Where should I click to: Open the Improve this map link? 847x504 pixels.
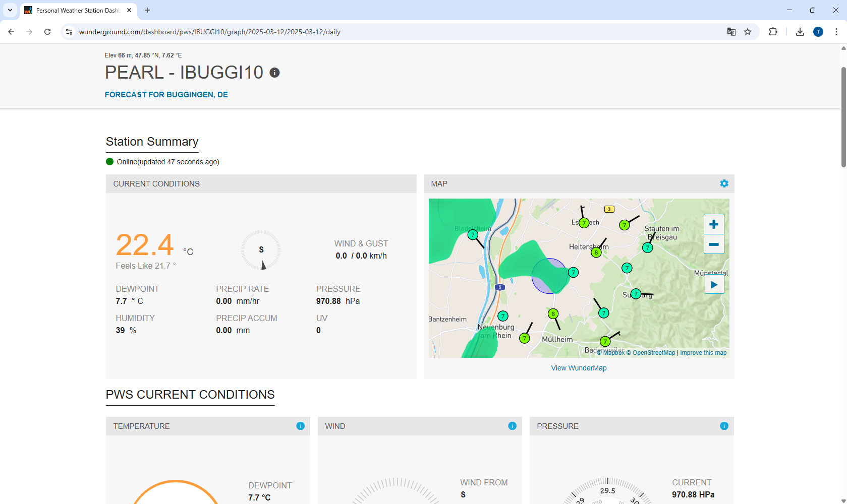703,353
